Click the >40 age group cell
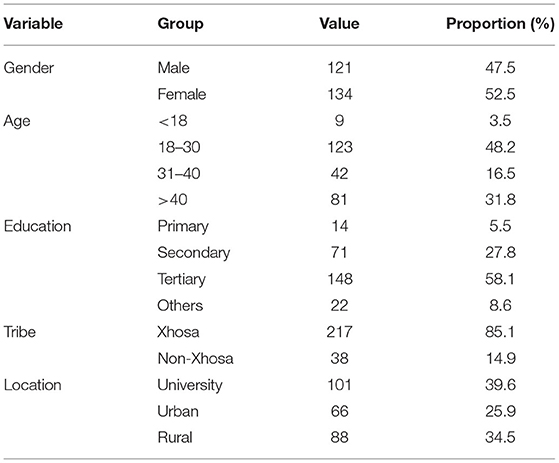 click(173, 200)
